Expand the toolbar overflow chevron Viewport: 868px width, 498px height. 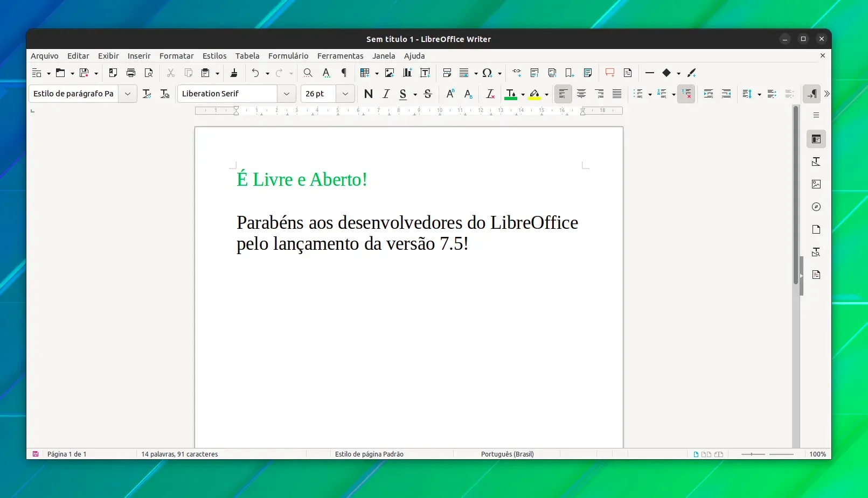tap(827, 94)
